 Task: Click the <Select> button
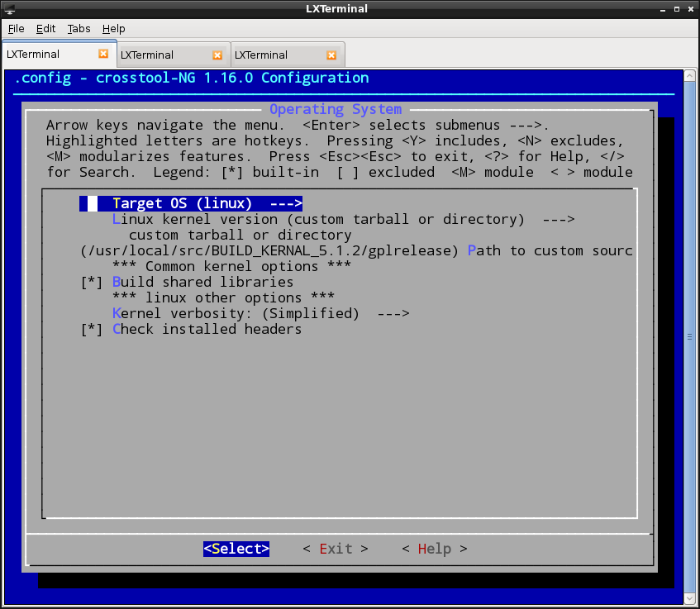click(x=236, y=549)
